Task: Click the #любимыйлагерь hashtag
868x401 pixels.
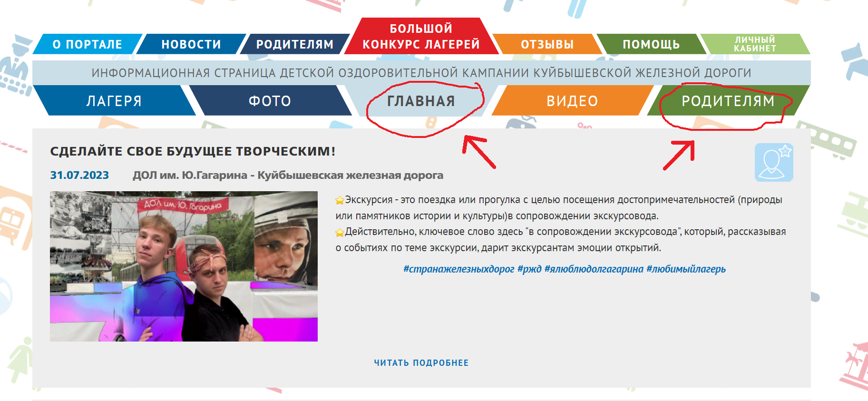Action: click(686, 269)
